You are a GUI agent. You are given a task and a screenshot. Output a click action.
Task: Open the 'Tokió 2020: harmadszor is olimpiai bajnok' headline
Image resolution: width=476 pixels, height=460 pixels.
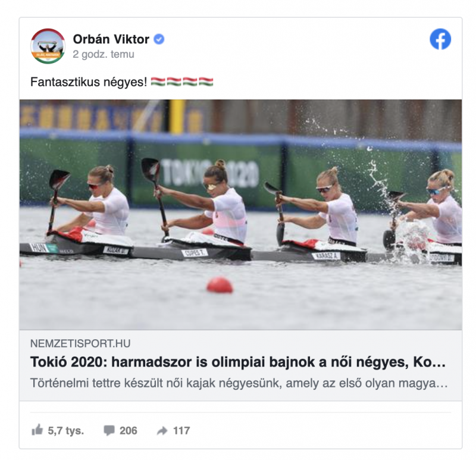[238, 362]
